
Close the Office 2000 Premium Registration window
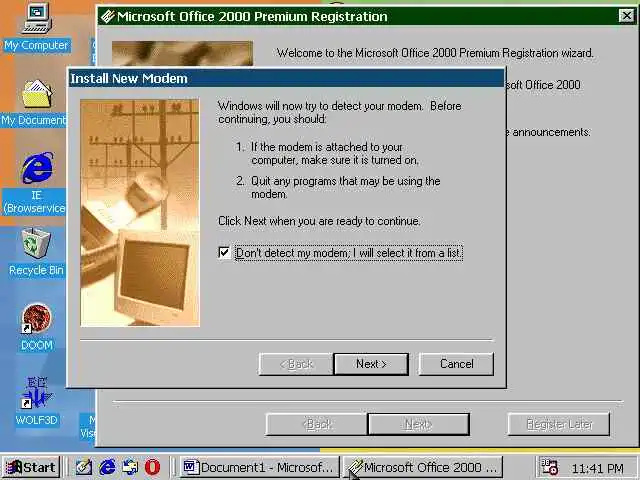[x=626, y=16]
